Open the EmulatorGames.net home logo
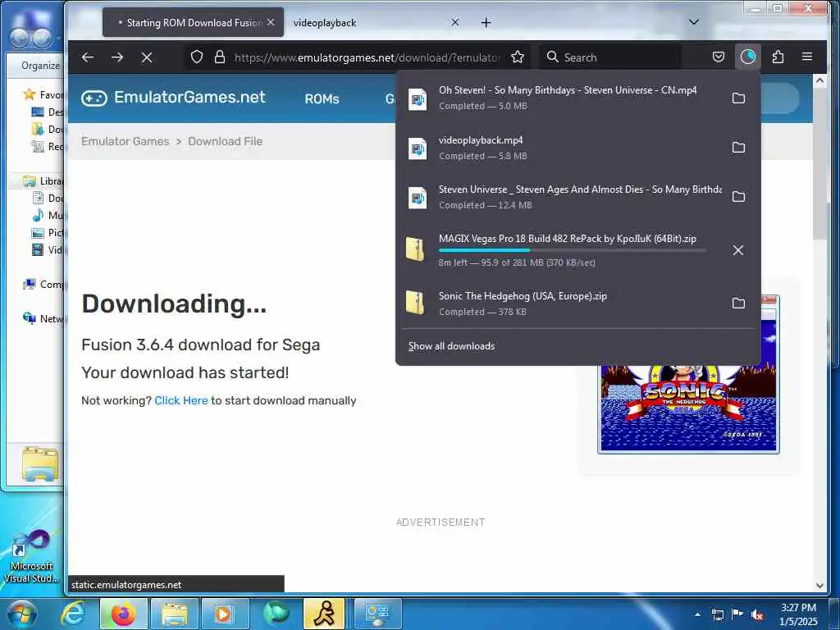This screenshot has height=630, width=840. click(x=173, y=98)
